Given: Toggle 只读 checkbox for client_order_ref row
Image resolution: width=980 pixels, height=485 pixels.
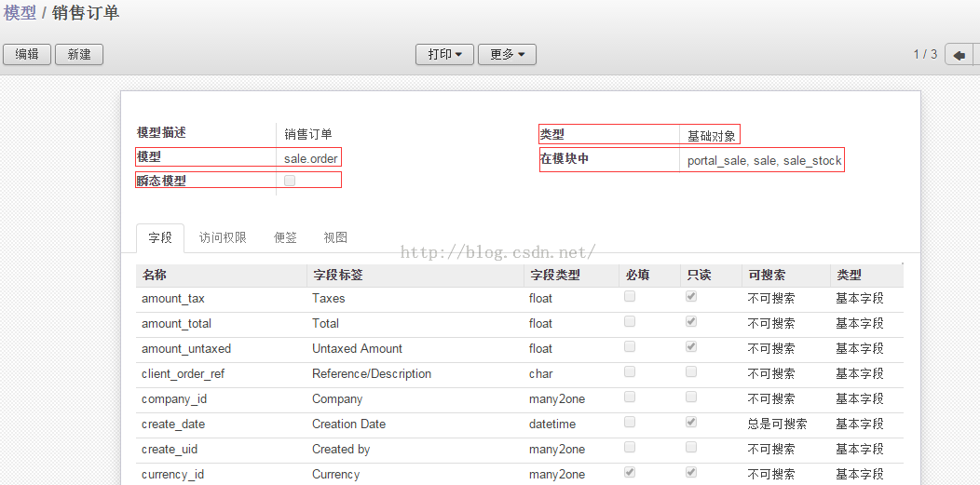Looking at the screenshot, I should coord(691,372).
